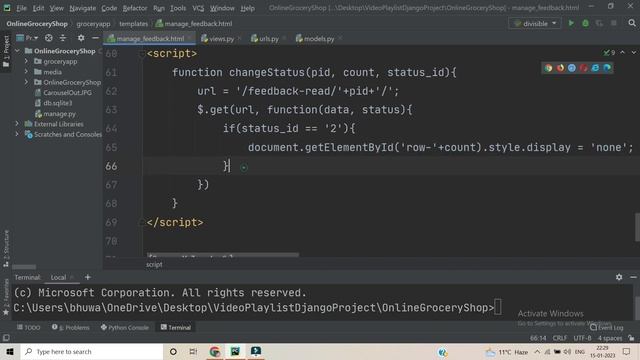Open the Navigate menu
Screen dimensions: 640x360
pos(82,8)
